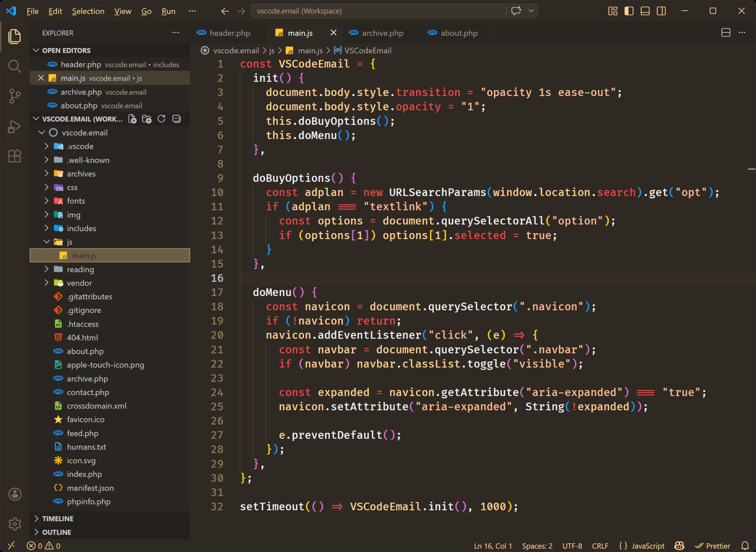Open Explorer views and more actions menu
This screenshot has width=756, height=552.
(x=176, y=33)
